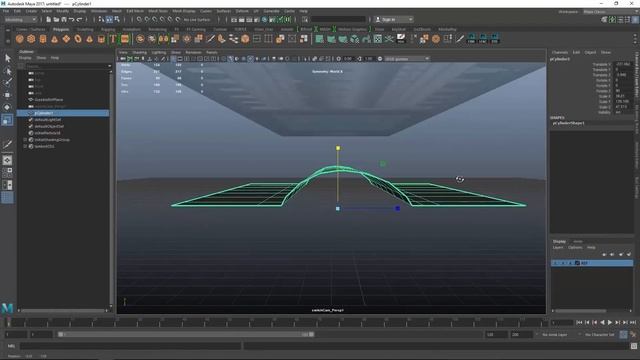Expand the initialShadingGroup node in Outliner

(25, 140)
